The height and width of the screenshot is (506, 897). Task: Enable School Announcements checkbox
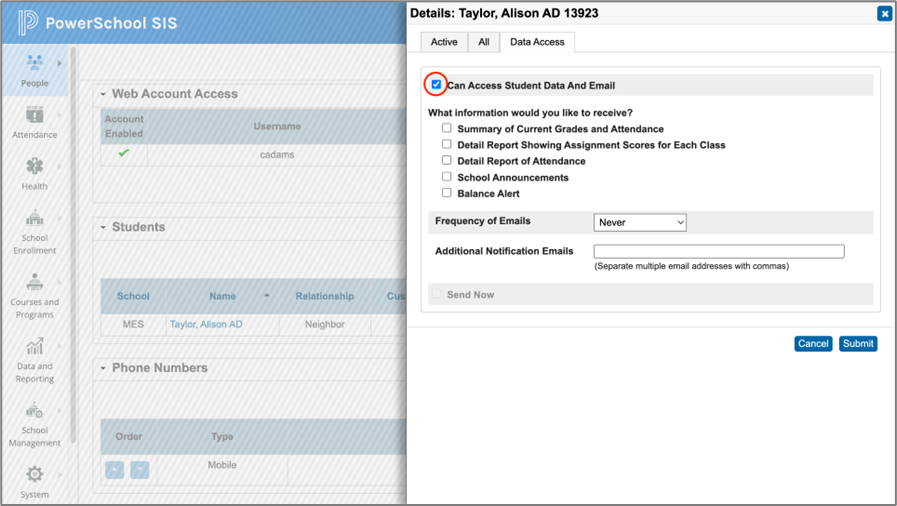(x=446, y=177)
